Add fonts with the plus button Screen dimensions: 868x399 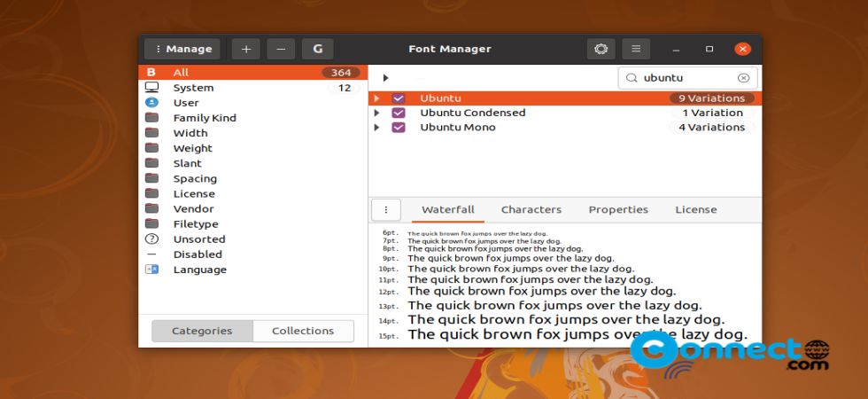tap(246, 49)
